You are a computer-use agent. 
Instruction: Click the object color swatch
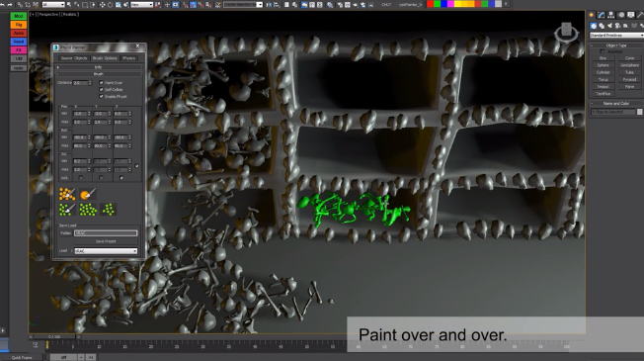(639, 112)
